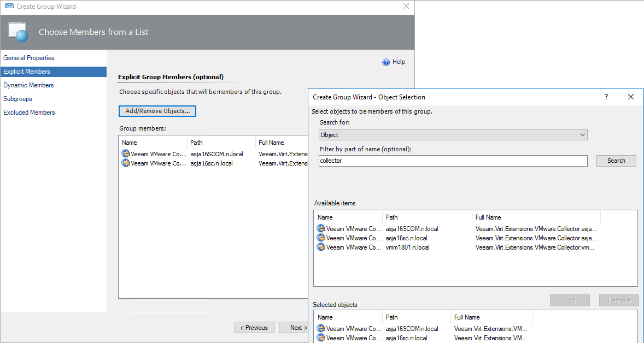Click 'Veeam VMware Co...' name in vmm1801 row

[x=354, y=247]
